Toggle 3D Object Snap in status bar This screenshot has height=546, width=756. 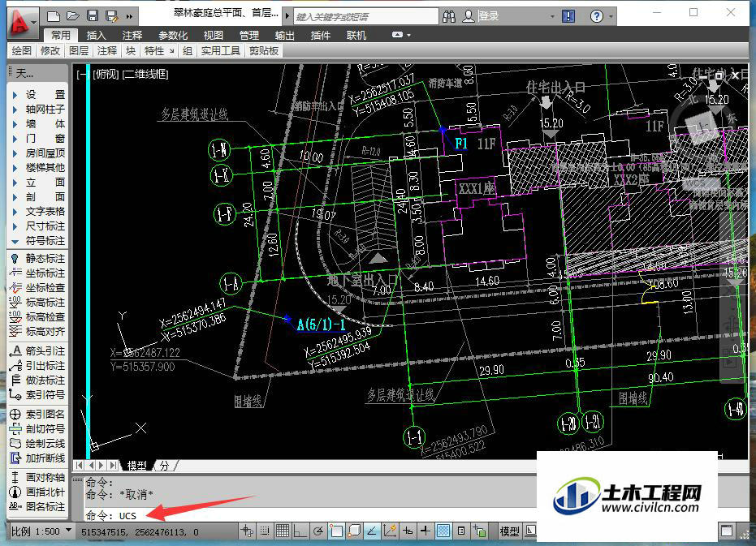[354, 531]
